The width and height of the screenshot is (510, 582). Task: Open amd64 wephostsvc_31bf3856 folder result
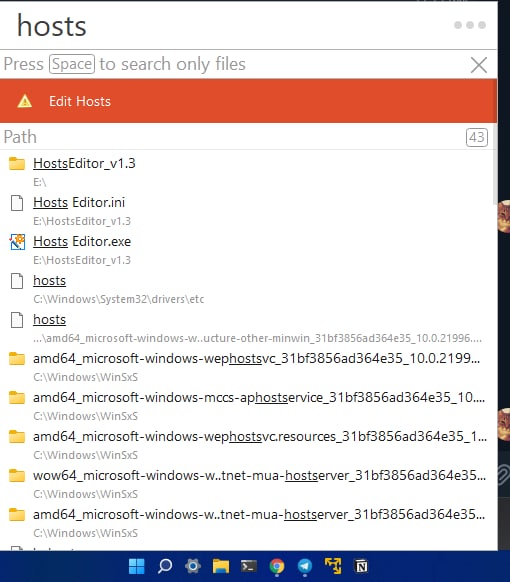(x=246, y=366)
